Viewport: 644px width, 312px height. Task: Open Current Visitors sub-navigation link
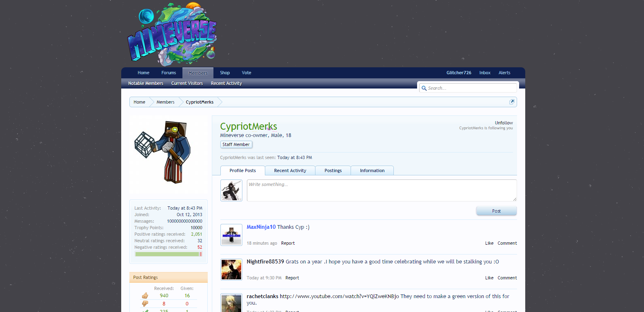[187, 83]
